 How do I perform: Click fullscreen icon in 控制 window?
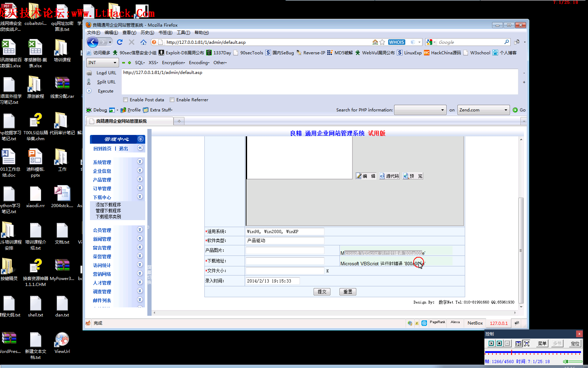tap(527, 343)
